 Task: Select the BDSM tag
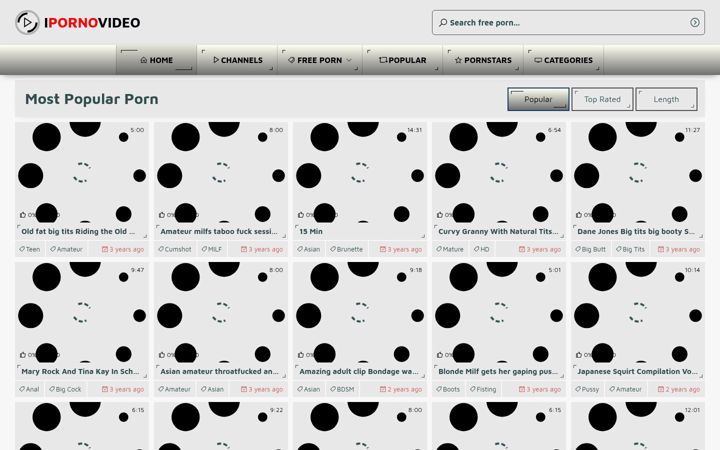pos(342,389)
